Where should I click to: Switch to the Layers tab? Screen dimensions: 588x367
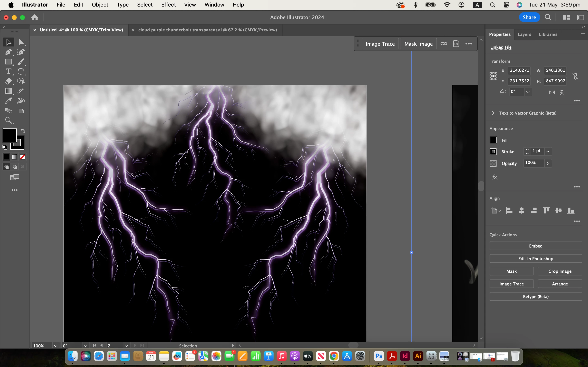point(524,34)
